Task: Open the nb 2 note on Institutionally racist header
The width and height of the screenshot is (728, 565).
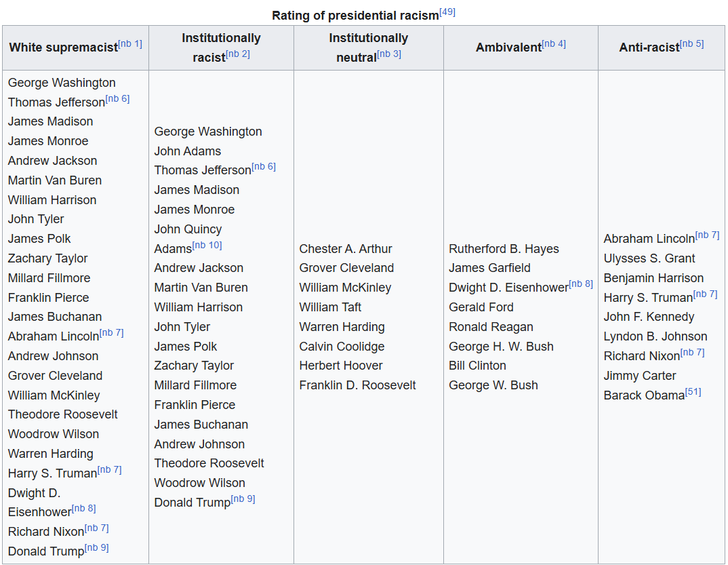Action: tap(238, 54)
